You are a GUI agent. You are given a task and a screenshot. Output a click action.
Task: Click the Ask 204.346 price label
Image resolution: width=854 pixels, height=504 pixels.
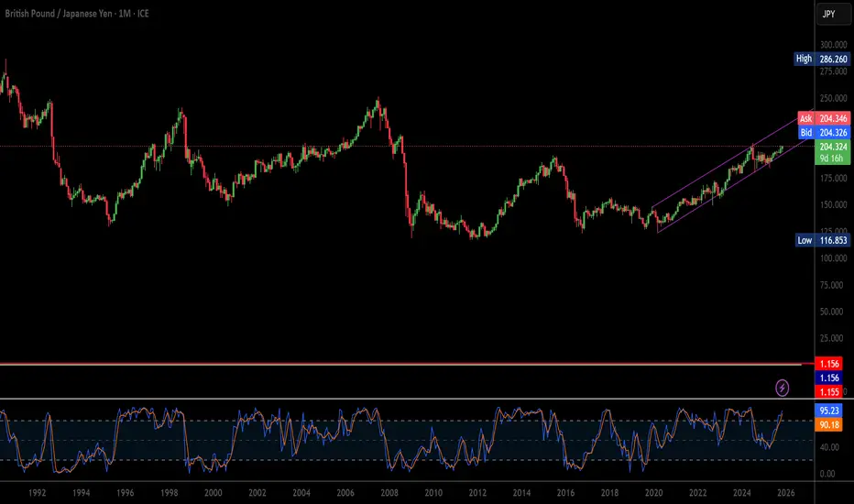point(824,118)
